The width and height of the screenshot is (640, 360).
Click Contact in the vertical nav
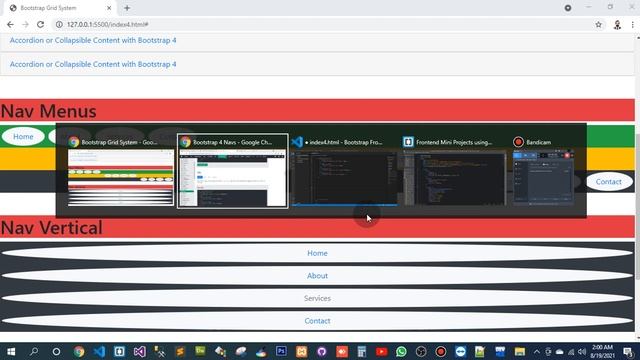click(x=317, y=321)
